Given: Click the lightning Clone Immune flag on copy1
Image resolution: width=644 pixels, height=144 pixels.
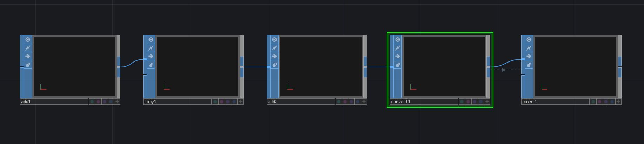Looking at the screenshot, I should click(151, 48).
